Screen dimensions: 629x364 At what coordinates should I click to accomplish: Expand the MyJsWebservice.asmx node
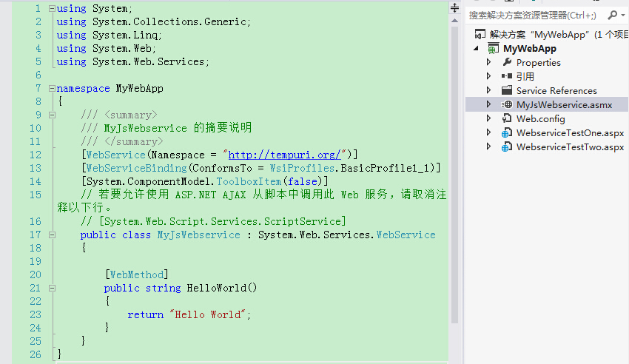[x=488, y=104]
